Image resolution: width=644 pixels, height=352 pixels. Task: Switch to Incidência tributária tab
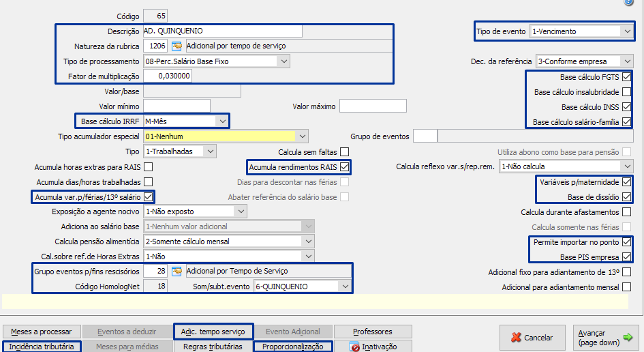42,347
